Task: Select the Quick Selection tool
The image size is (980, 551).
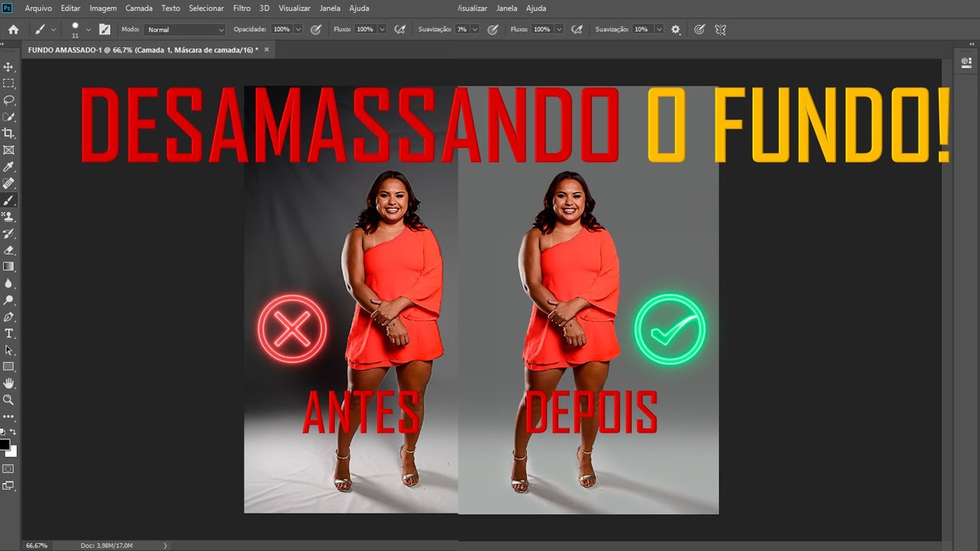Action: tap(8, 117)
